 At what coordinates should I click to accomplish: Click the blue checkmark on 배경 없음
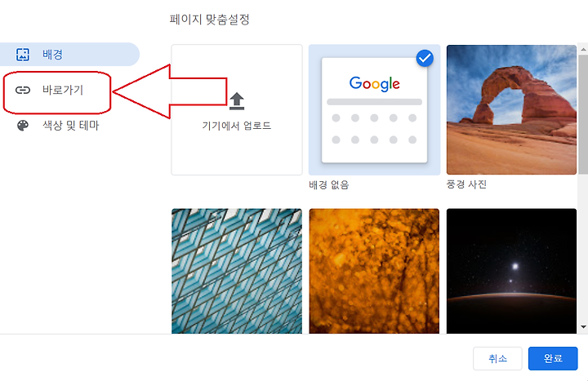(x=425, y=58)
